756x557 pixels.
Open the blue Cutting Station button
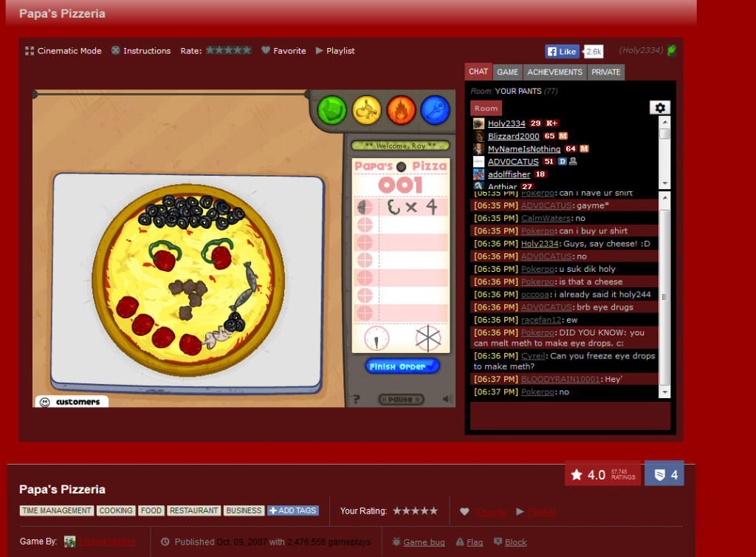point(436,110)
